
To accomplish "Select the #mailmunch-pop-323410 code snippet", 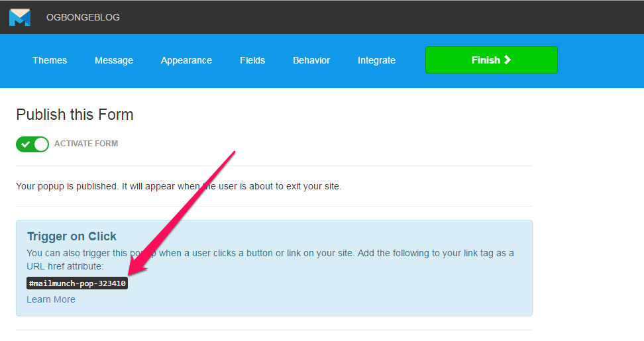I will [78, 283].
